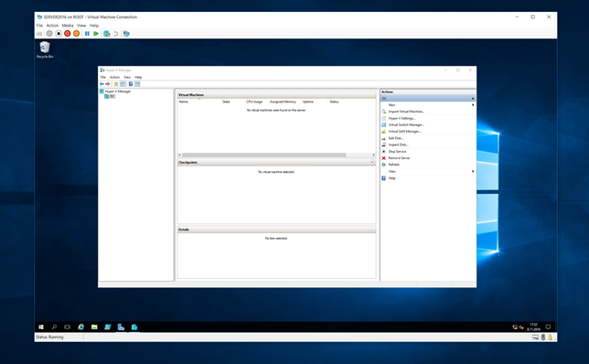Click the Forward arrow in Hyper-V Manager toolbar
The height and width of the screenshot is (364, 589).
pyautogui.click(x=108, y=84)
